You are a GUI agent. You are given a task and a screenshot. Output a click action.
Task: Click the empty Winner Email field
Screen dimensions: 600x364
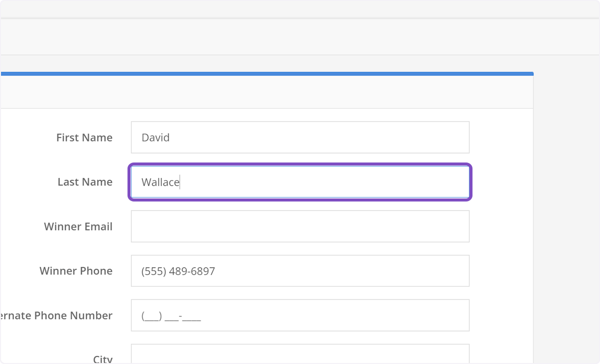300,226
